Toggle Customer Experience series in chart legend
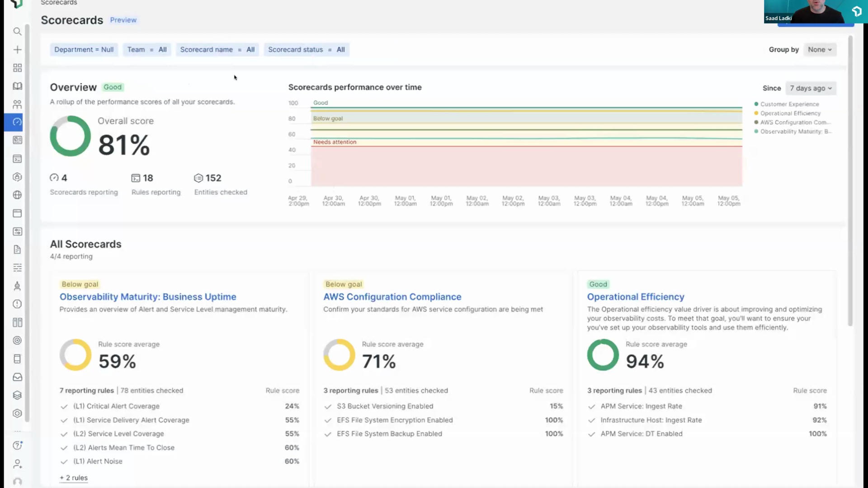Image resolution: width=868 pixels, height=488 pixels. 789,104
